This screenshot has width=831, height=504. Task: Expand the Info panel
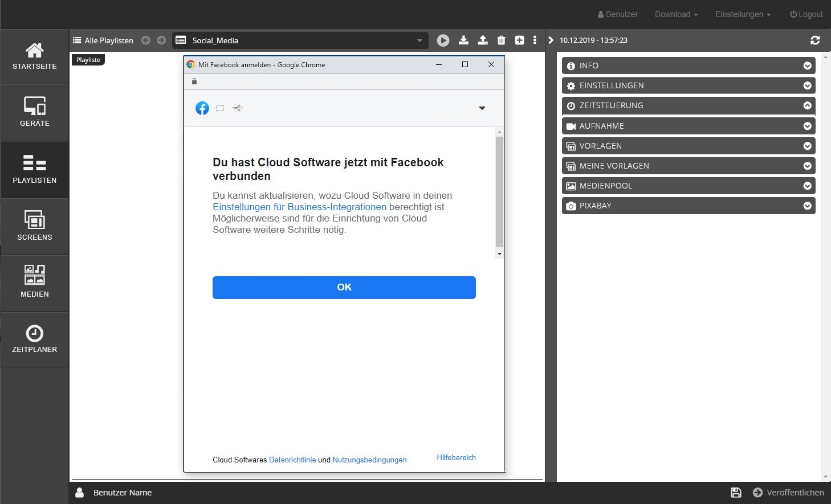[688, 65]
